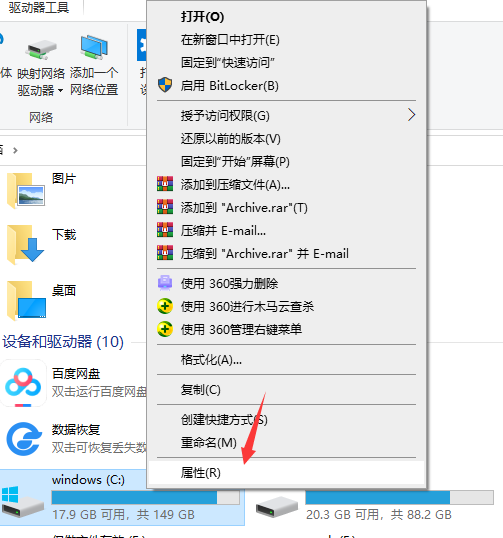Image resolution: width=503 pixels, height=538 pixels.
Task: Collapse the 设备和驱动器 section header
Action: point(63,342)
